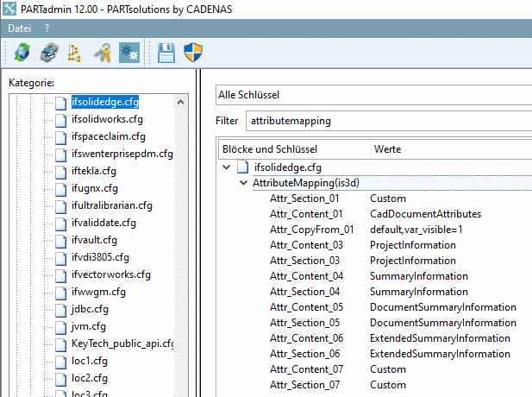Screen dimensions: 532x397
Task: Click DocumentSummaryInformation value of Attr_Content_05
Action: (443, 307)
